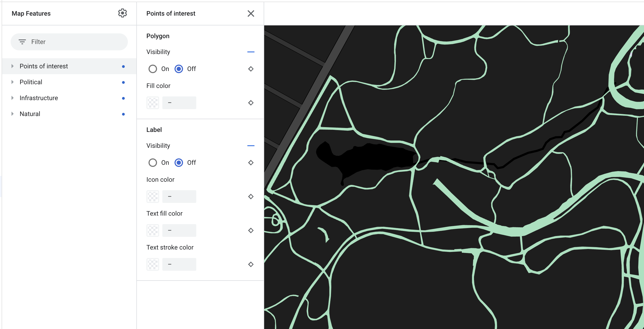Click diamond icon beside Fill color
The width and height of the screenshot is (644, 329).
[251, 103]
